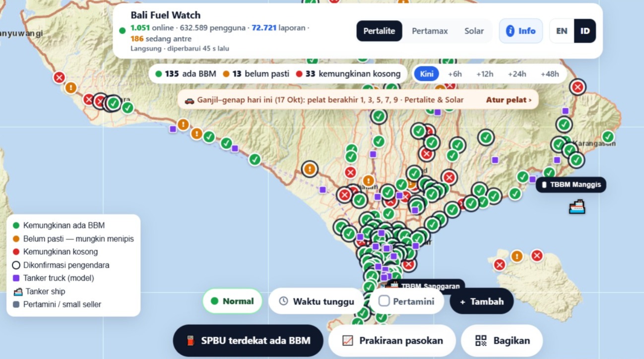Click the 33 kemungkinan kosong counter
644x359 pixels.
point(348,74)
